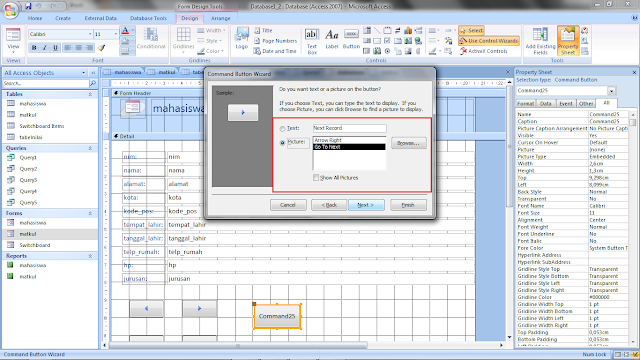Click Add Existing Fields
640x360 pixels.
540,41
